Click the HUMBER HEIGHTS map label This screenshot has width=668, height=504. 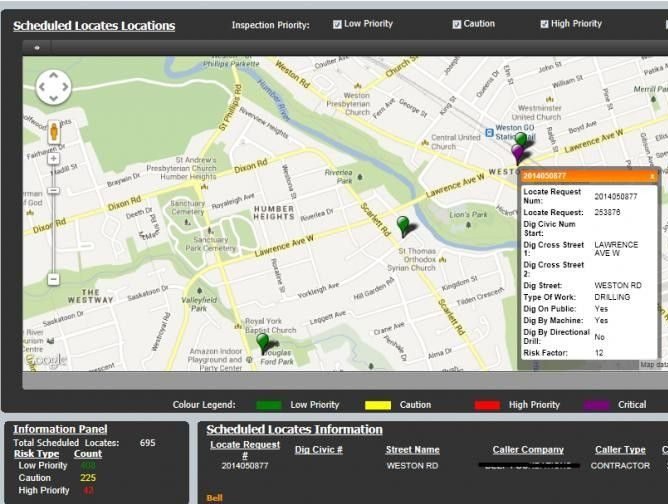(x=274, y=213)
